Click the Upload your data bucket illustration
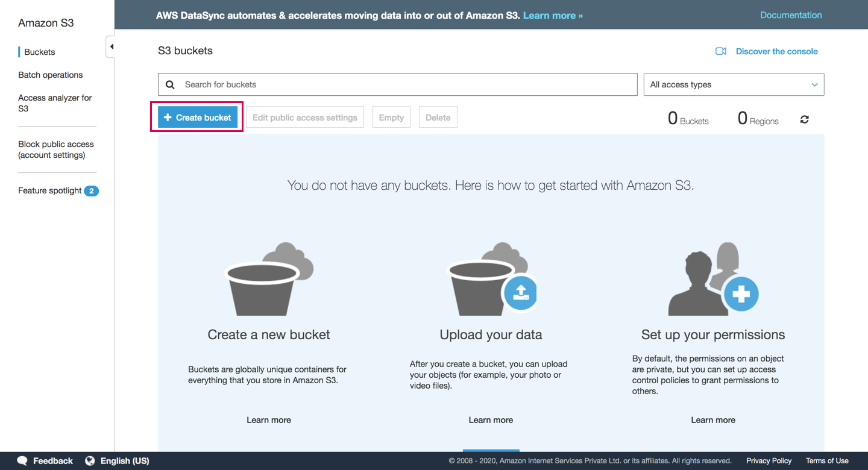868x470 pixels. pyautogui.click(x=491, y=278)
